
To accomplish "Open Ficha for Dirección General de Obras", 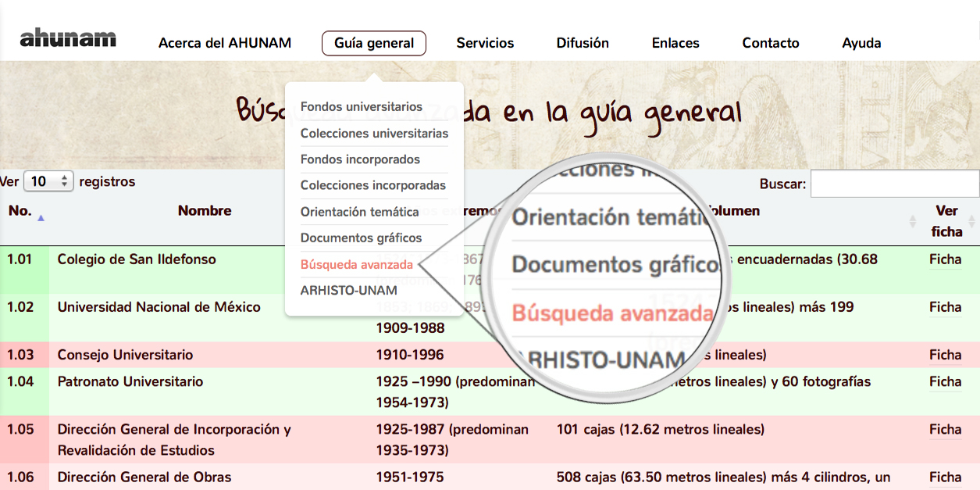I will (x=945, y=477).
